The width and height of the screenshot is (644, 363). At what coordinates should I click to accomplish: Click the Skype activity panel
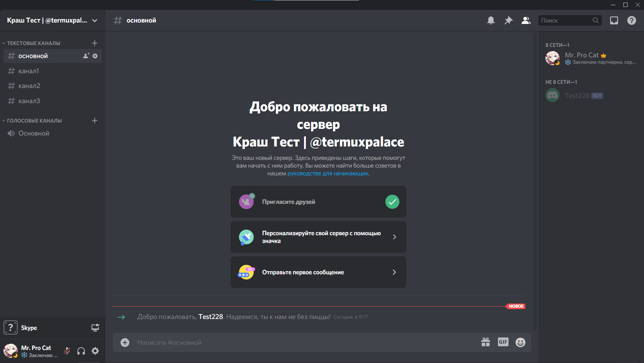(x=53, y=328)
